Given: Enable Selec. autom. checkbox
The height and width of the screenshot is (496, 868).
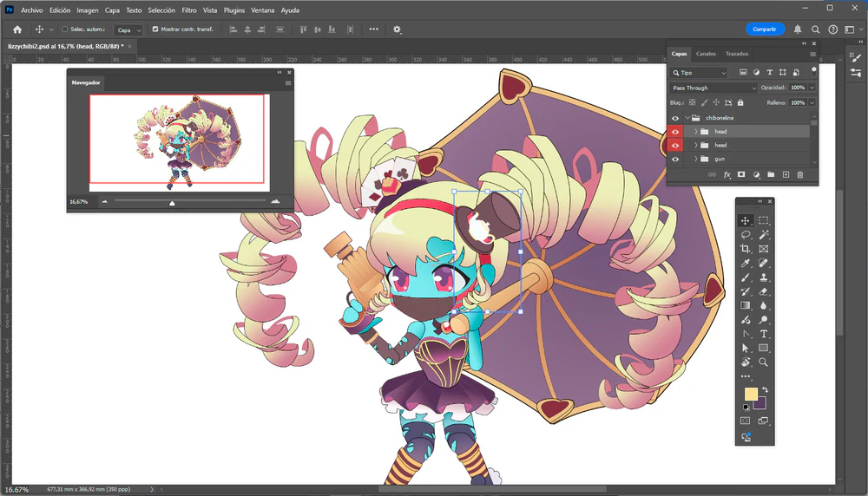Looking at the screenshot, I should coord(65,29).
